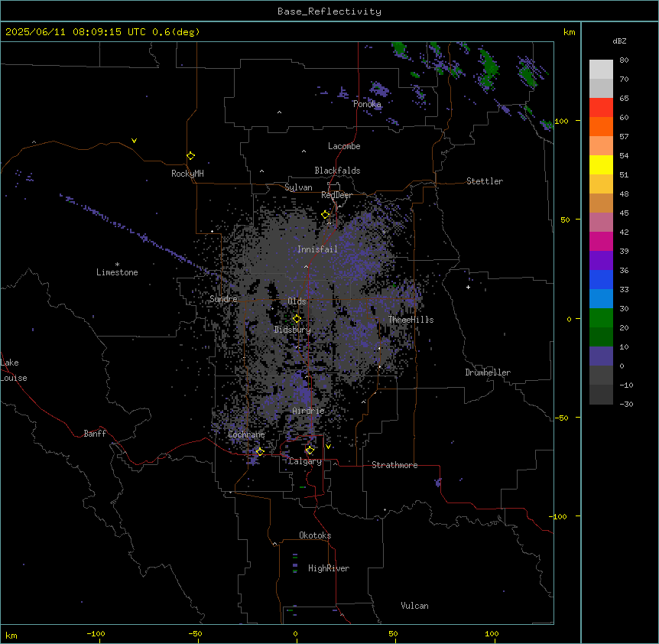Screen dimensions: 659x644
Task: Select the Lacombe city label
Action: click(344, 146)
